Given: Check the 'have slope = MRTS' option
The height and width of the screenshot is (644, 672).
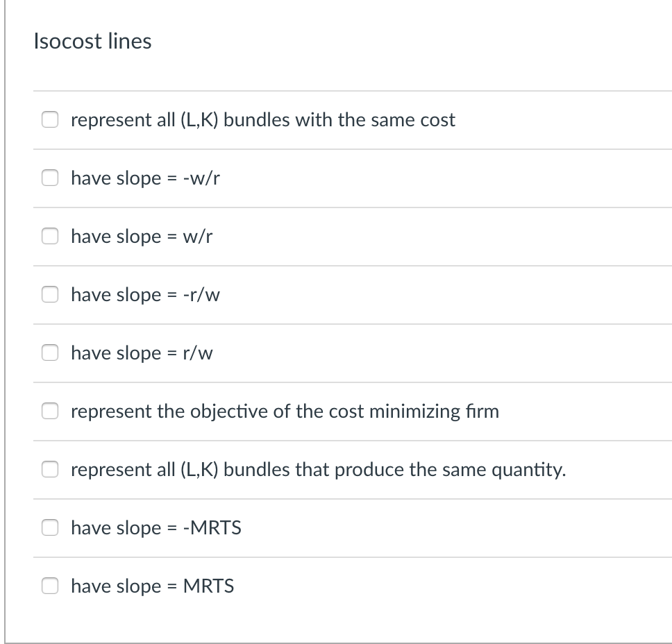Looking at the screenshot, I should [50, 586].
